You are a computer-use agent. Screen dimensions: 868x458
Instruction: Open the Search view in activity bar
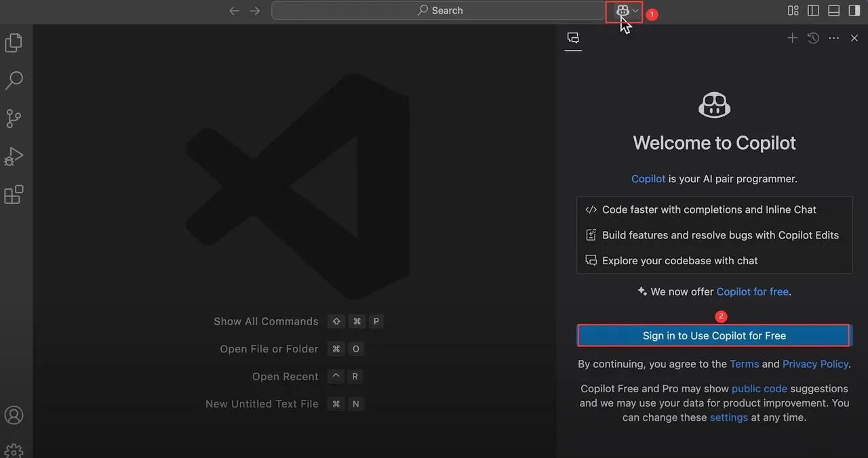click(x=14, y=81)
